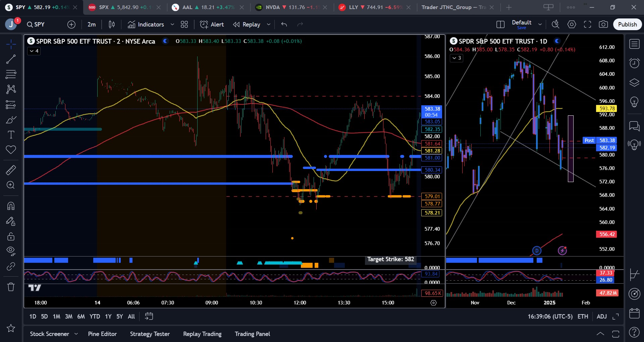Viewport: 644px width, 342px height.
Task: Open the Pine Editor panel
Action: [102, 334]
